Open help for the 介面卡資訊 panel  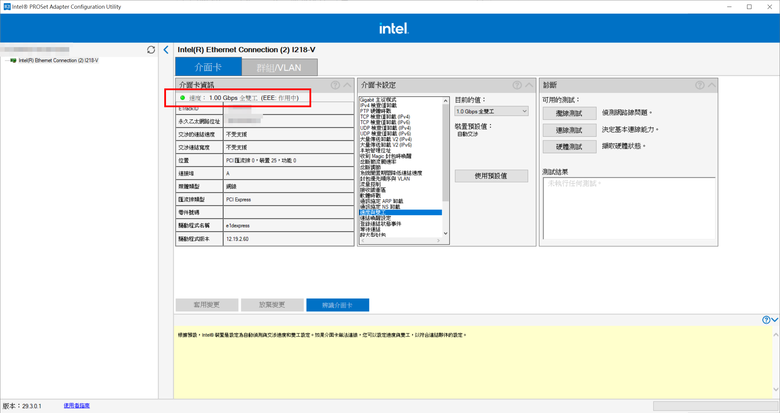pos(335,85)
